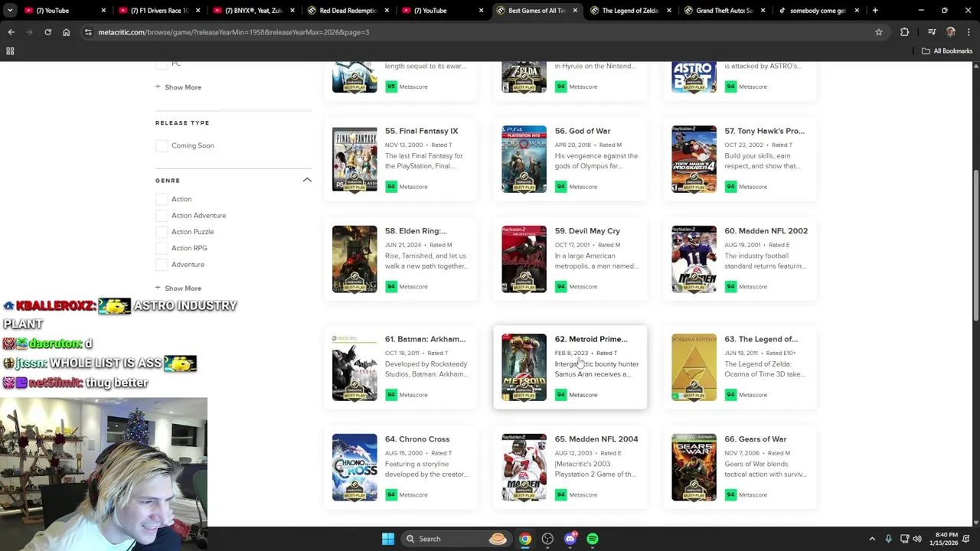Reload the Metacritic page
Viewport: 980px width, 551px height.
click(x=47, y=32)
